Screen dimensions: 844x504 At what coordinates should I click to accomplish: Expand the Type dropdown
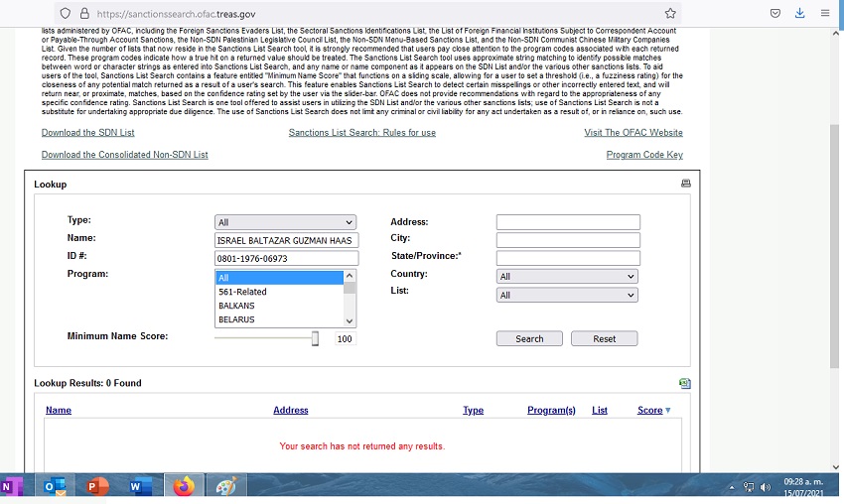(285, 222)
